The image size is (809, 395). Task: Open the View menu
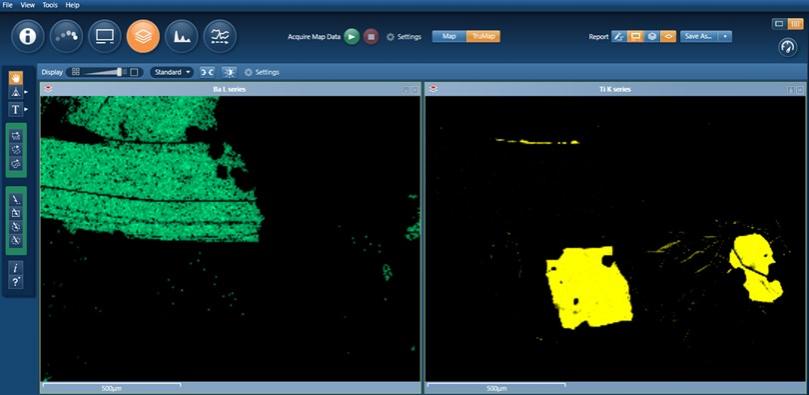click(x=28, y=5)
